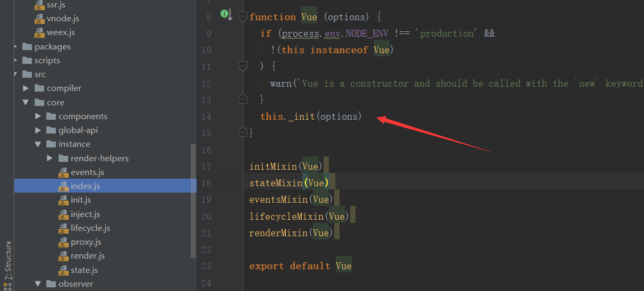Click stateMixin call on line 18
The height and width of the screenshot is (291, 644).
point(288,183)
